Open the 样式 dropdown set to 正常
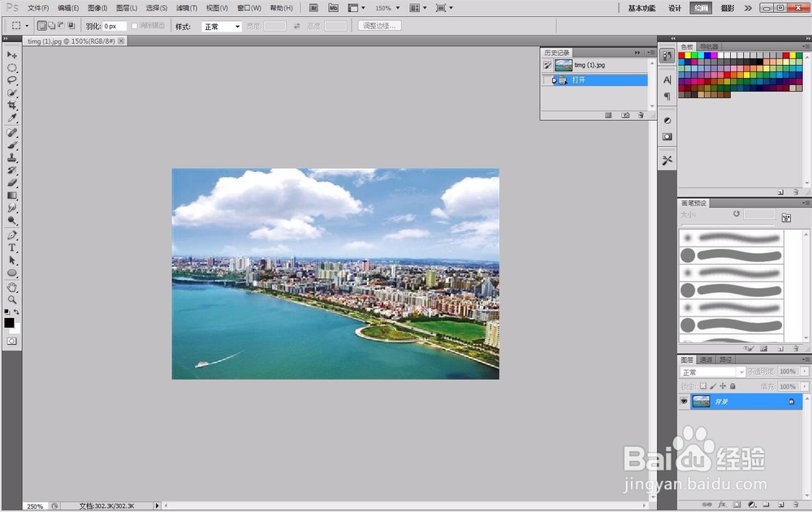812x512 pixels. click(221, 27)
